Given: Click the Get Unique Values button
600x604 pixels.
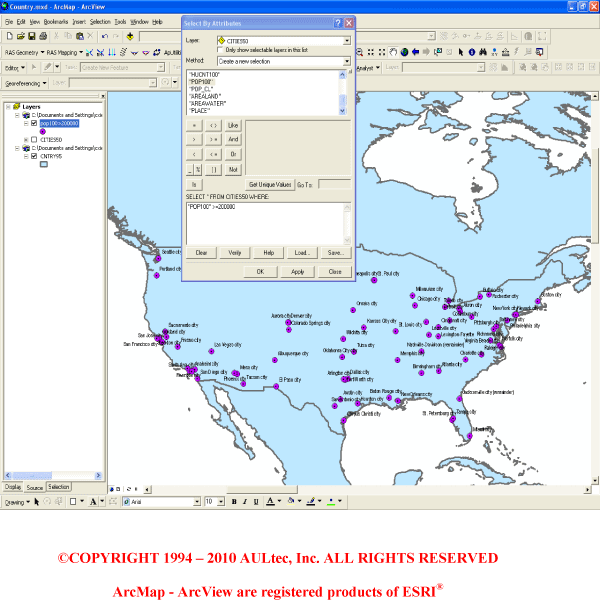Looking at the screenshot, I should (x=270, y=185).
